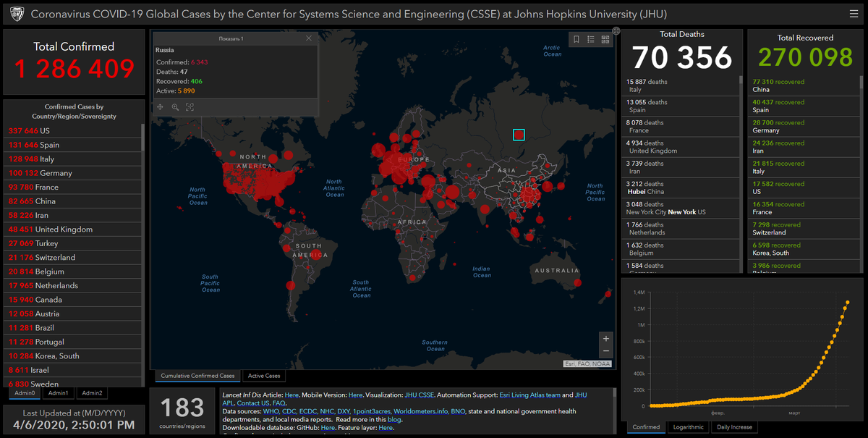
Task: Select China in confirmed cases list
Action: pos(72,201)
